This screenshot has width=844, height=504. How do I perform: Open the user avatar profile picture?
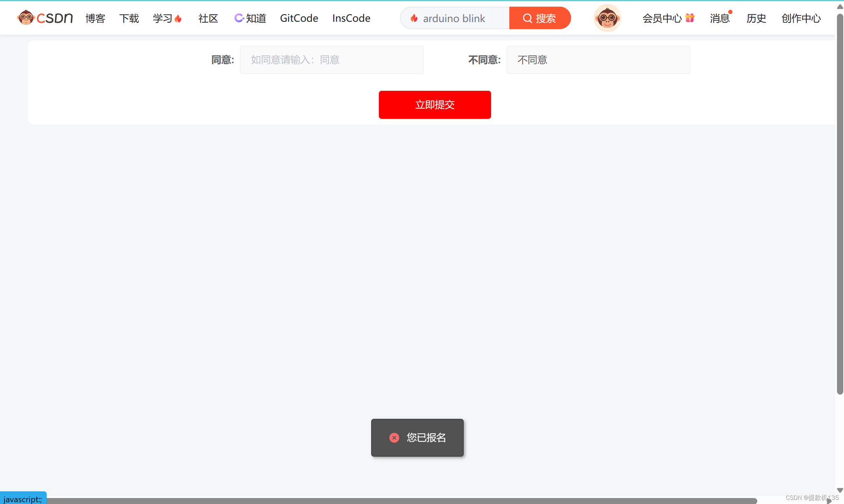(607, 18)
